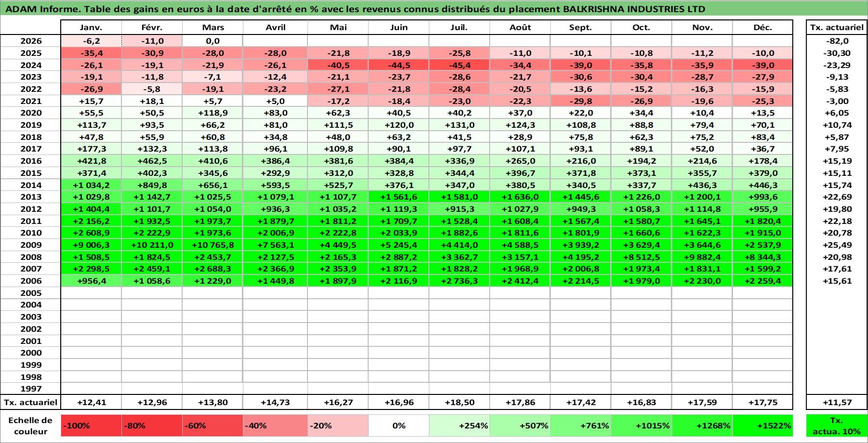Screen dimensions: 868x443
Task: Select cell value -11,0 in 2026 Févr.
Action: click(152, 41)
